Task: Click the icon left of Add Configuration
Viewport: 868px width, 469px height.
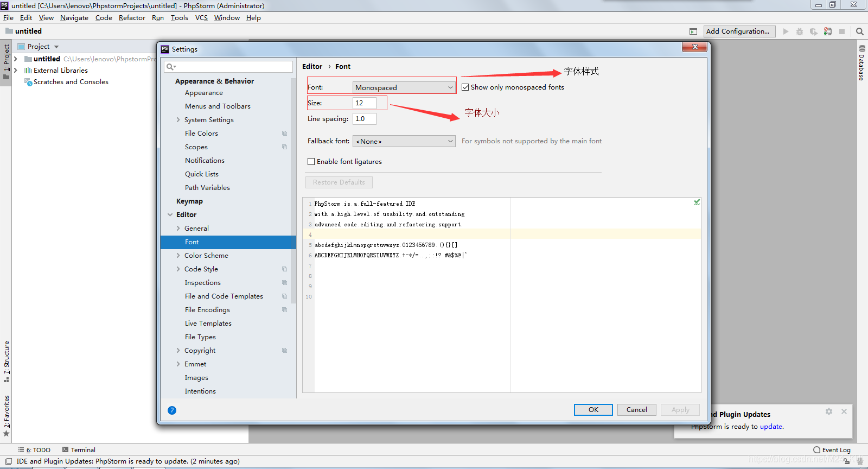Action: click(x=693, y=31)
